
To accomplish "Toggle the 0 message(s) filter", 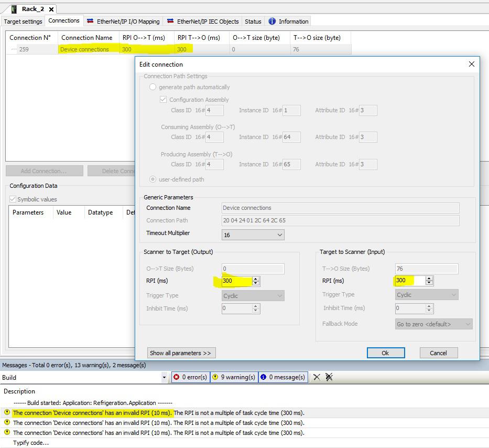I will (x=282, y=377).
